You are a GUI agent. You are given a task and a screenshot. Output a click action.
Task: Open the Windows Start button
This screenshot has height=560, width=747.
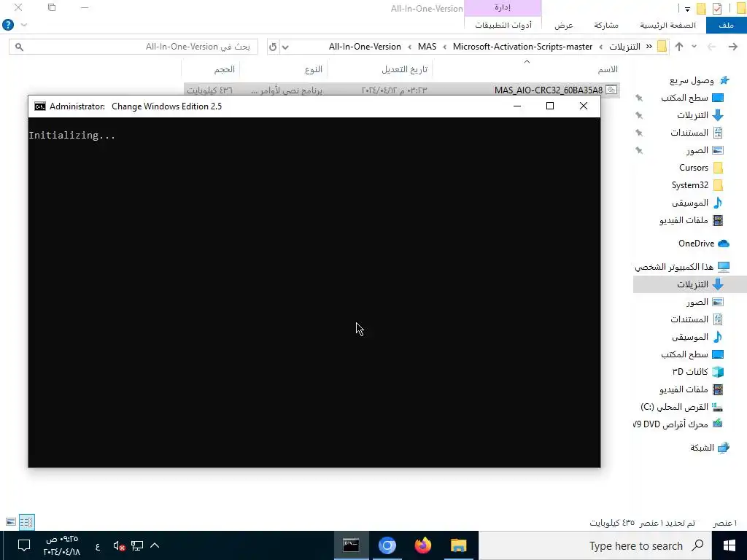tap(729, 545)
